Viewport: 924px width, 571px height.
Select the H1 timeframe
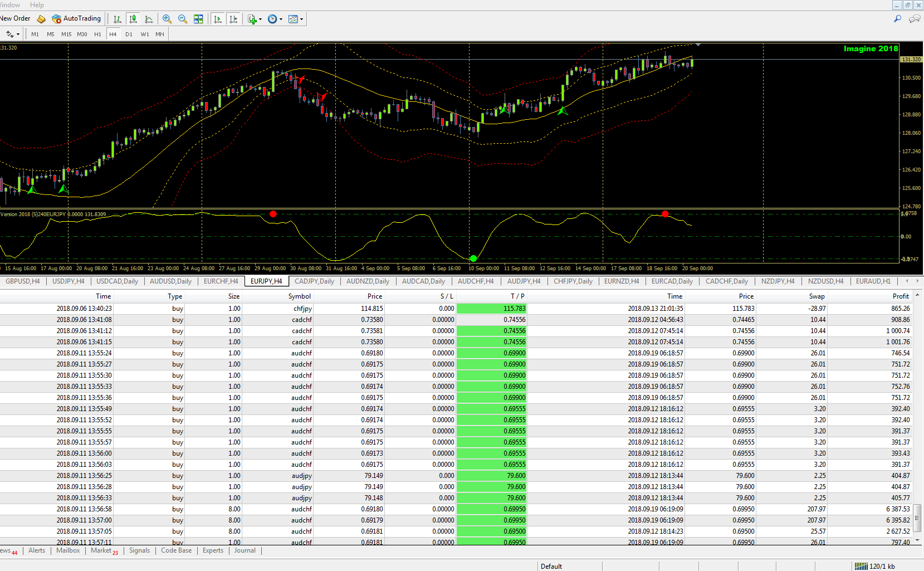[97, 35]
